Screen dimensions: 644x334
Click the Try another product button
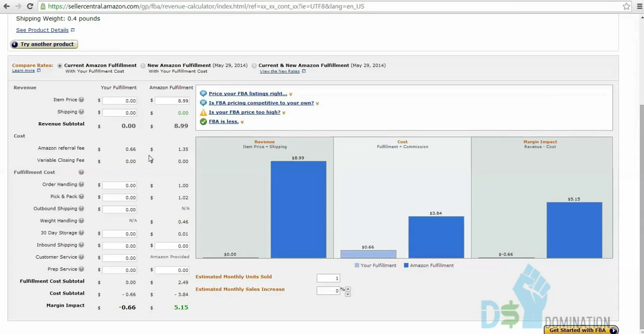pyautogui.click(x=44, y=44)
